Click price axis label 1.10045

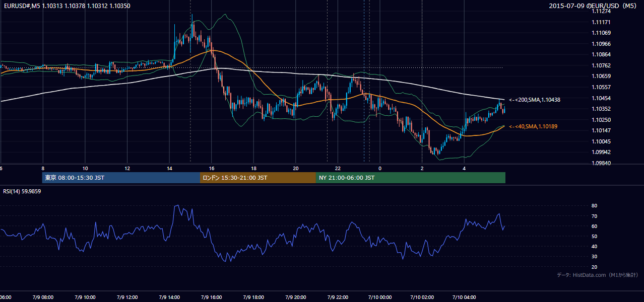click(x=602, y=141)
